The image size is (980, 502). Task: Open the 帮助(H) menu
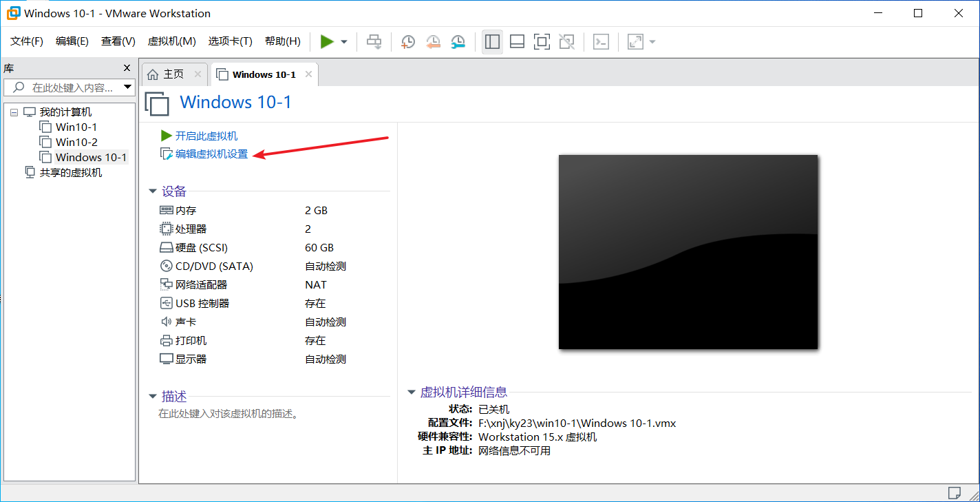pyautogui.click(x=283, y=41)
